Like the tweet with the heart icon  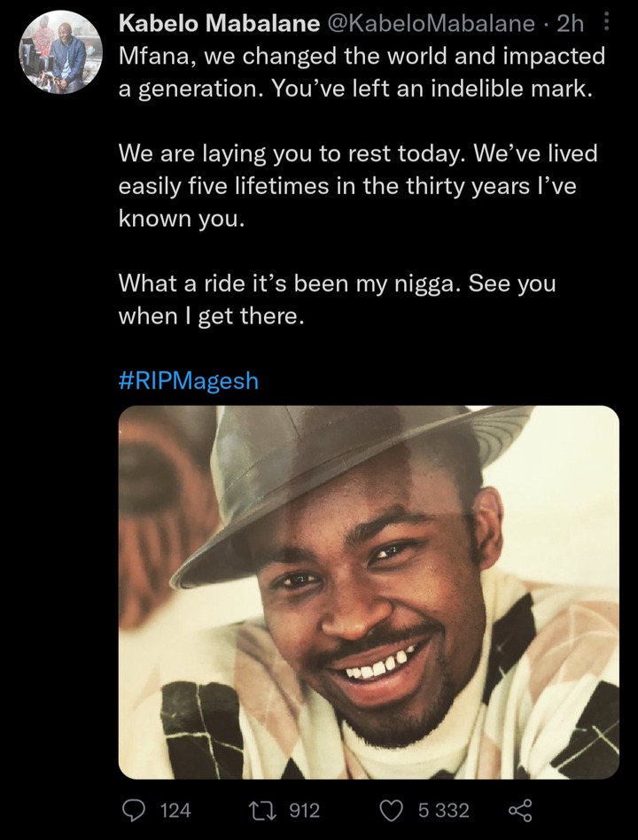(x=391, y=810)
